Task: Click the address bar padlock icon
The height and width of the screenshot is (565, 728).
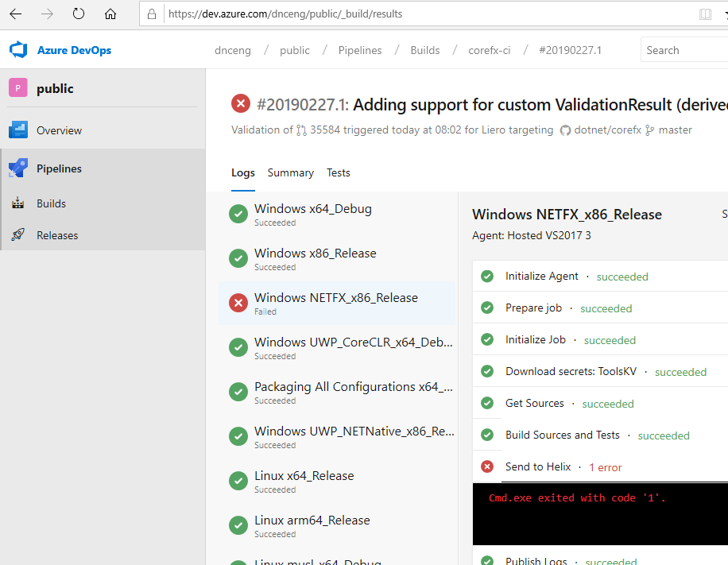Action: 152,14
